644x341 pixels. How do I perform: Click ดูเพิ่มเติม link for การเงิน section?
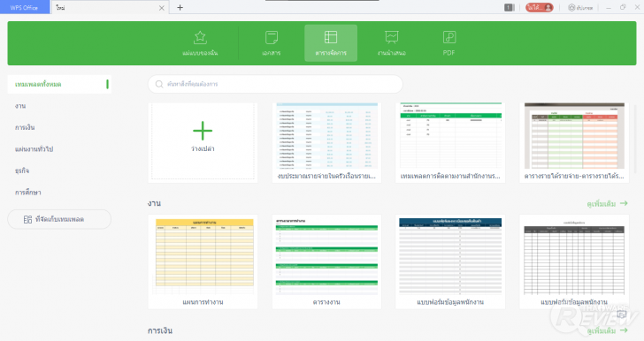click(607, 330)
